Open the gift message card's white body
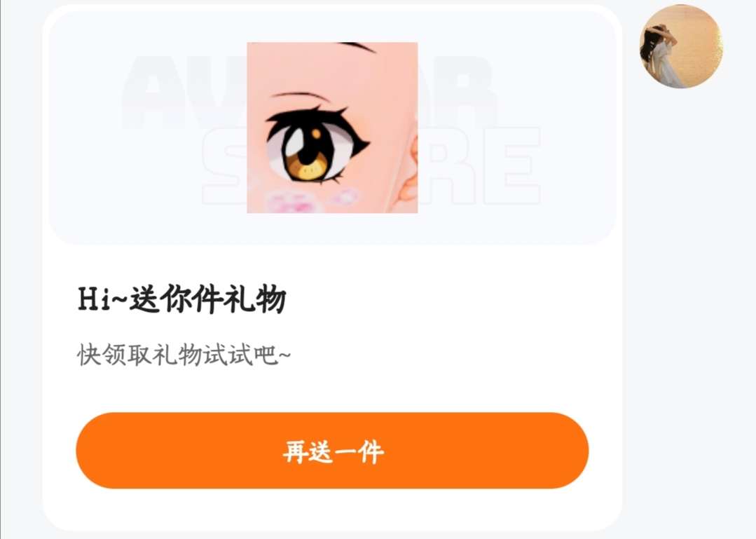 [332, 386]
